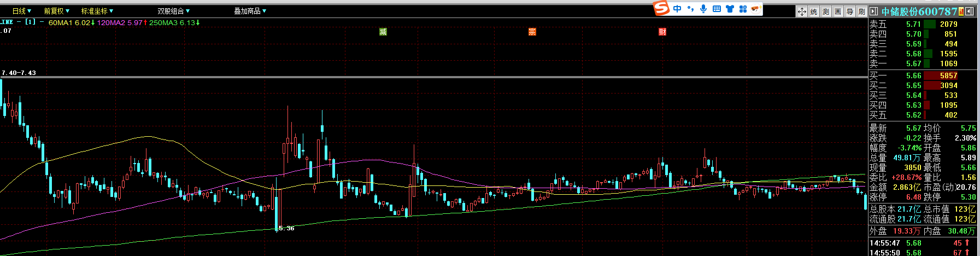Viewport: 980px width, 256px height.
Task: Click the 测 measure toolbar button
Action: click(826, 11)
